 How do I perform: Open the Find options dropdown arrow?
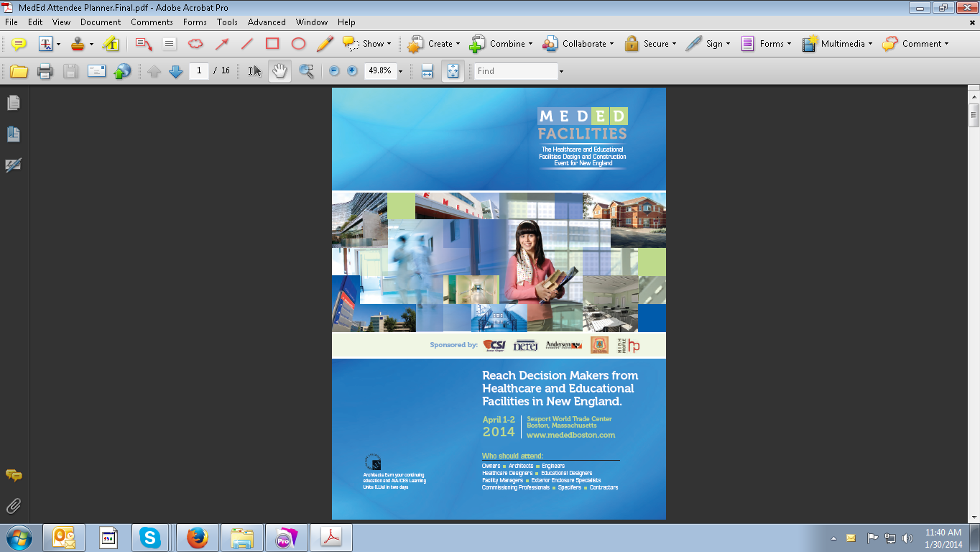click(x=561, y=71)
